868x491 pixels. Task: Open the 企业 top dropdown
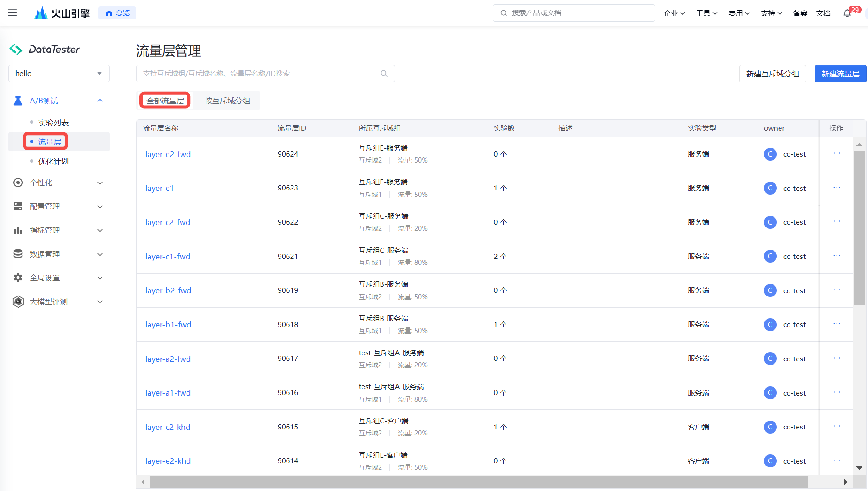pyautogui.click(x=674, y=13)
